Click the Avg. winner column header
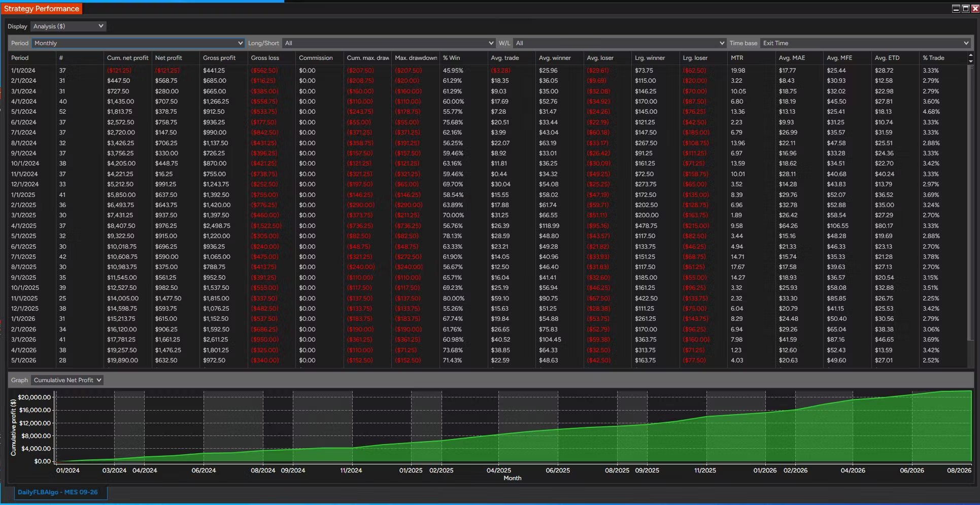The image size is (980, 505). [x=559, y=58]
